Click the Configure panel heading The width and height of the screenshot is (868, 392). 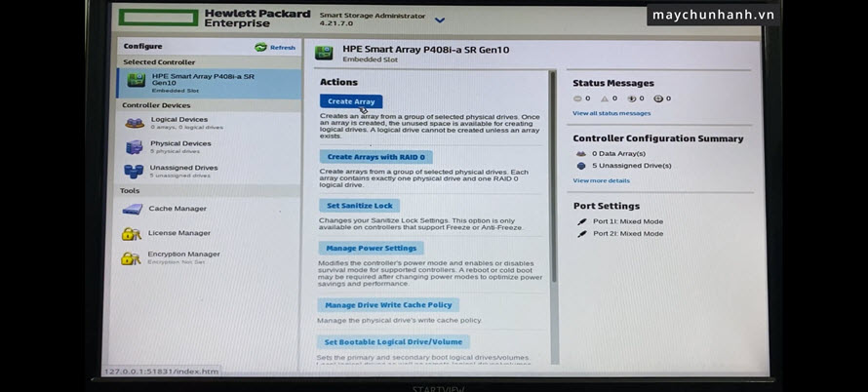pos(142,47)
